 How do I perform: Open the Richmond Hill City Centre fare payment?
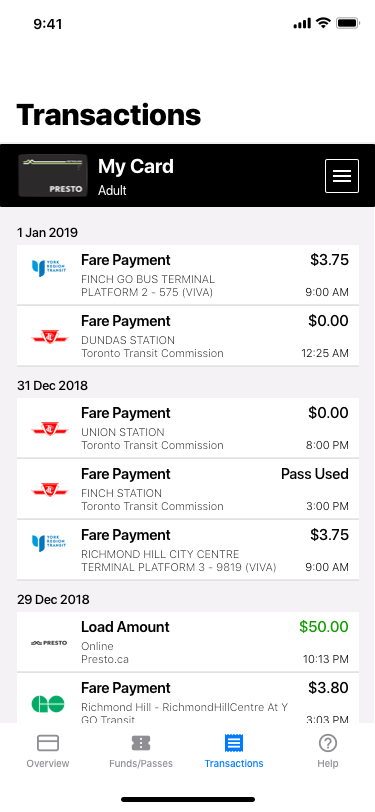pos(188,550)
